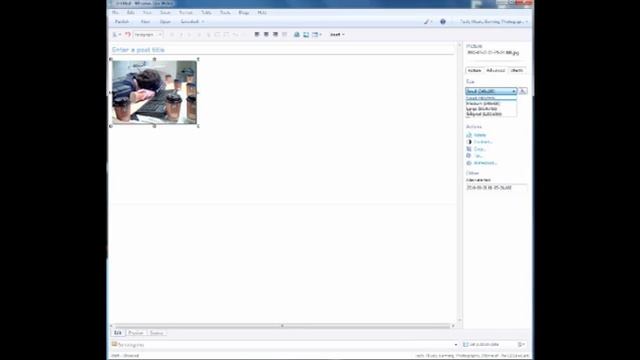Click the button beside the Size dropdown
The image size is (640, 360).
pyautogui.click(x=523, y=91)
